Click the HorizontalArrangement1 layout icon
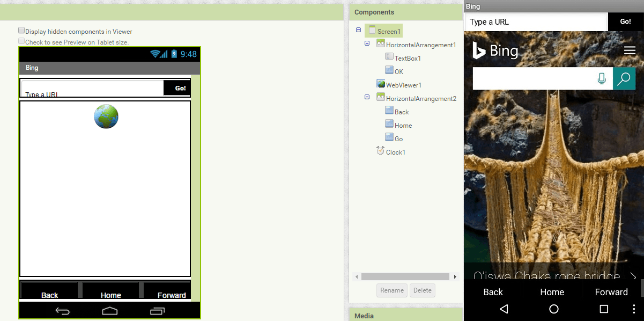The width and height of the screenshot is (644, 321). coord(381,44)
